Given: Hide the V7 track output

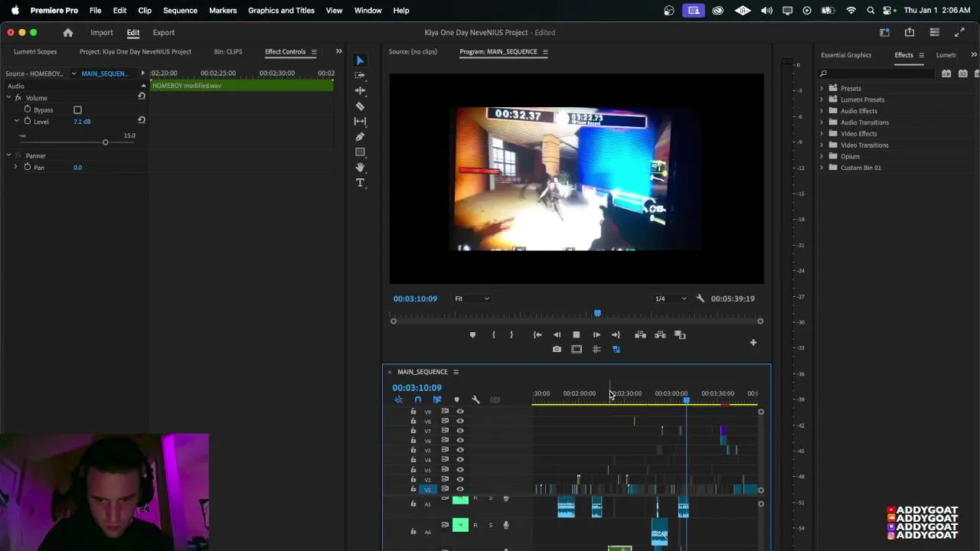Looking at the screenshot, I should pyautogui.click(x=460, y=431).
